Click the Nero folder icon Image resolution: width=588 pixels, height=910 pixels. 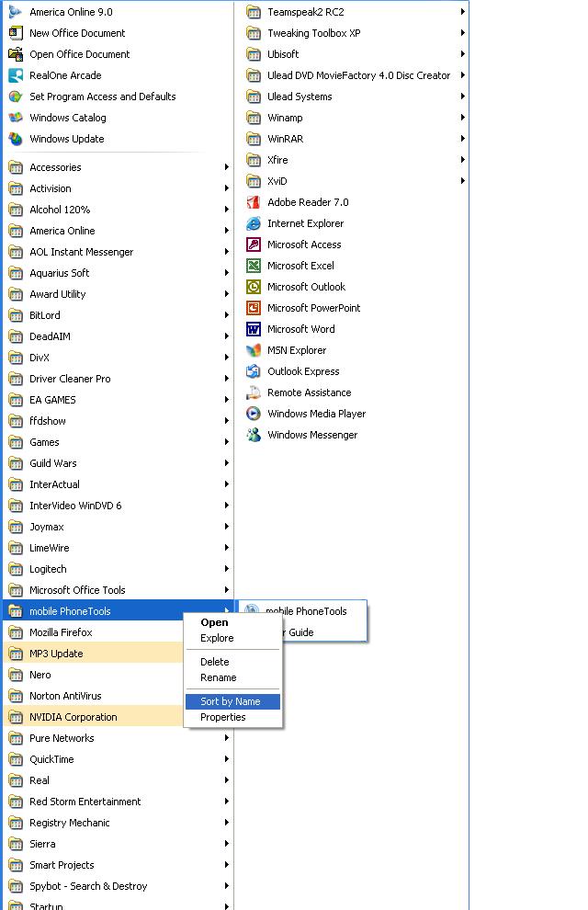[x=16, y=675]
